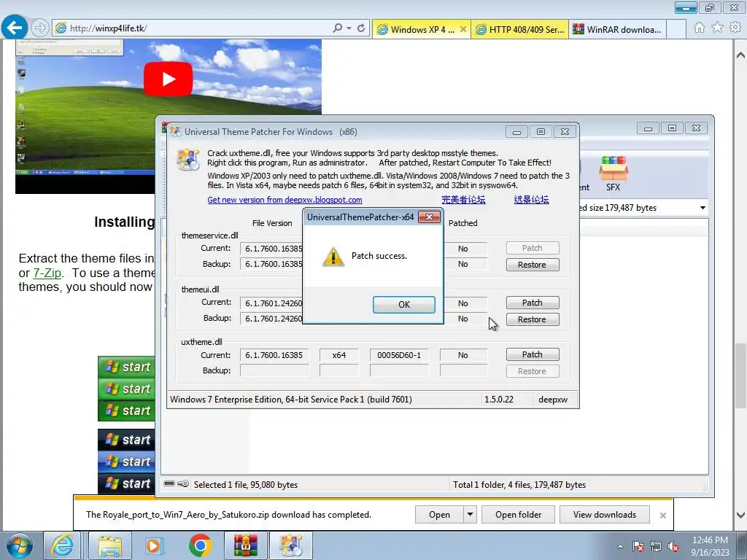Open clock showing 12:46 PM
The height and width of the screenshot is (560, 747).
[710, 546]
